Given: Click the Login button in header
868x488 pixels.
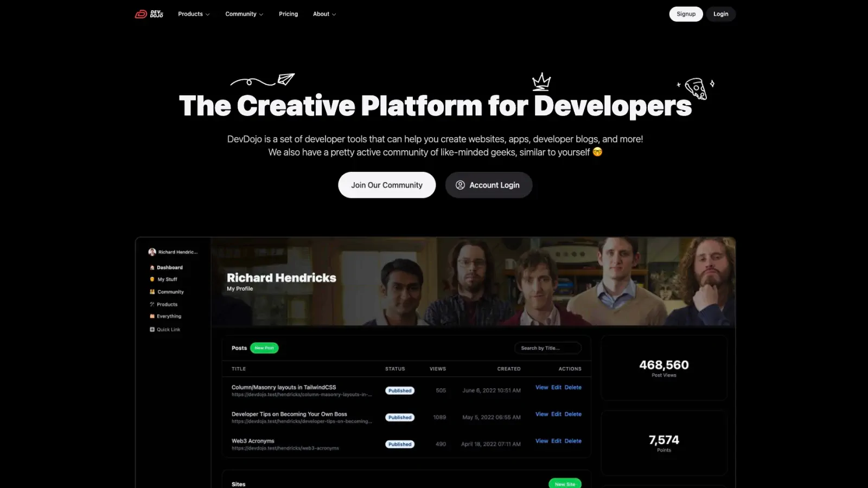Looking at the screenshot, I should point(720,14).
